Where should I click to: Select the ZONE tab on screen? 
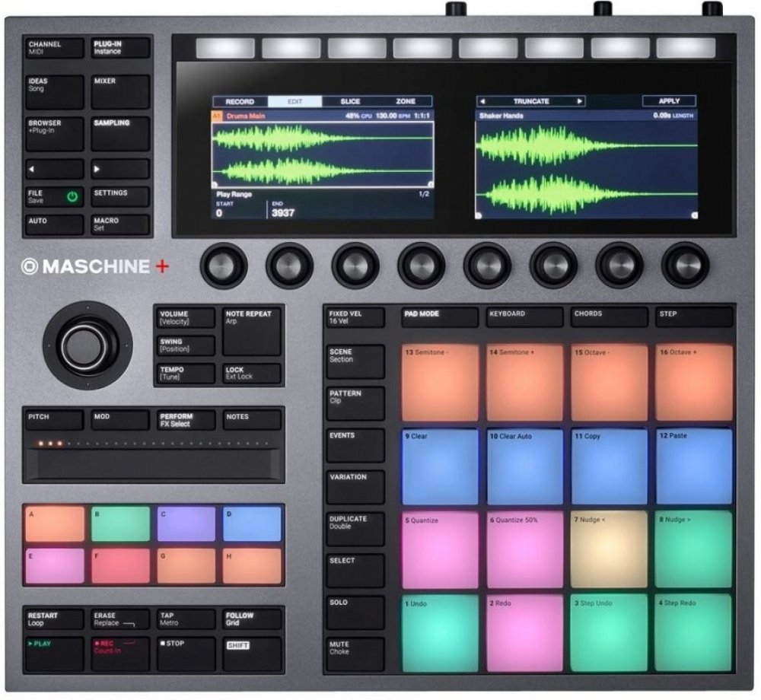point(406,101)
